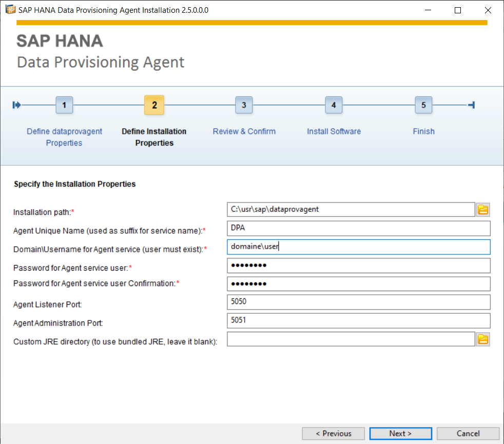Select Review & Confirm step label

[244, 131]
